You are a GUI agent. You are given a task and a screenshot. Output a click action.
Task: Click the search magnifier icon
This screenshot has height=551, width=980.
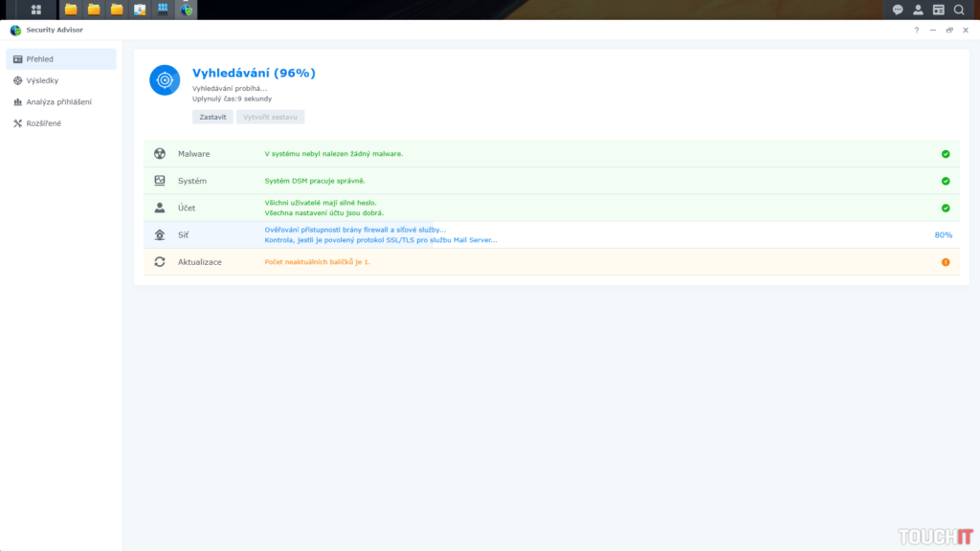point(959,10)
